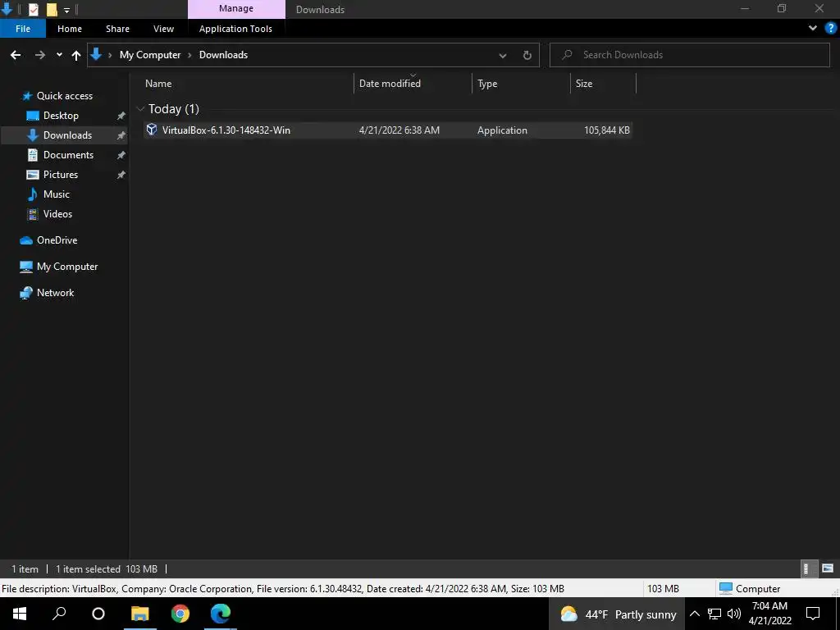Select Quick access in the sidebar
The height and width of the screenshot is (630, 840).
tap(64, 96)
